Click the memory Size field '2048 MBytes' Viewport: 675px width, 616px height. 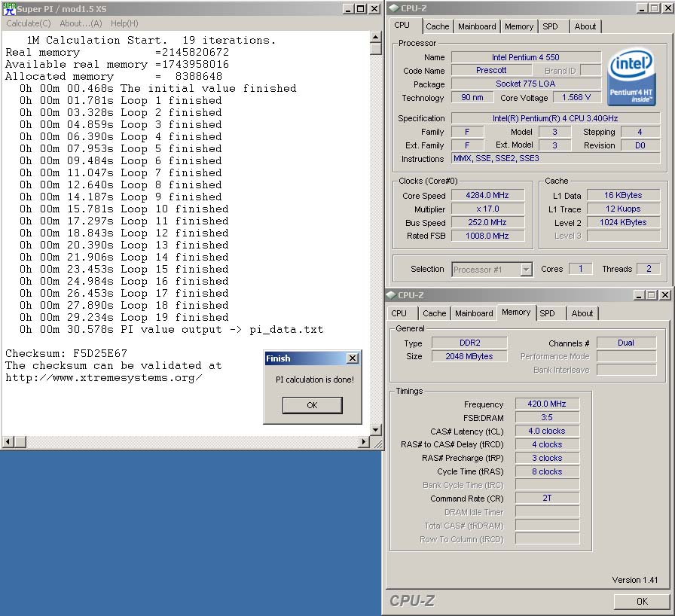pyautogui.click(x=469, y=356)
